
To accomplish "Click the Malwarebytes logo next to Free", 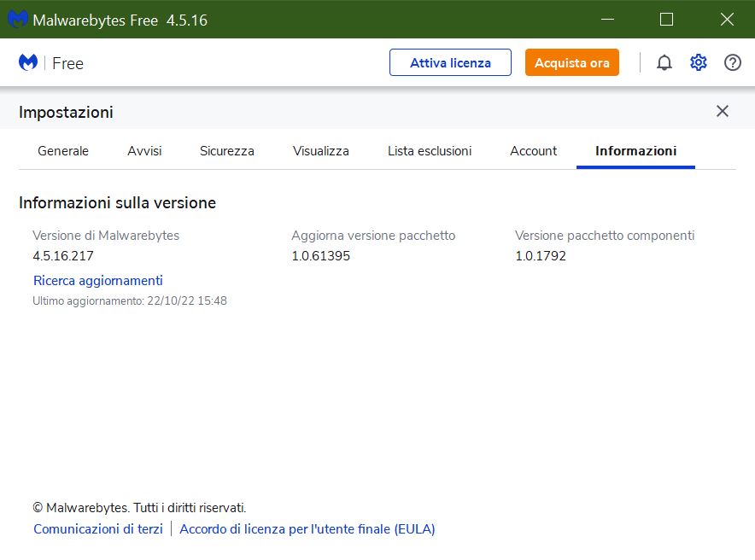I will (x=28, y=62).
